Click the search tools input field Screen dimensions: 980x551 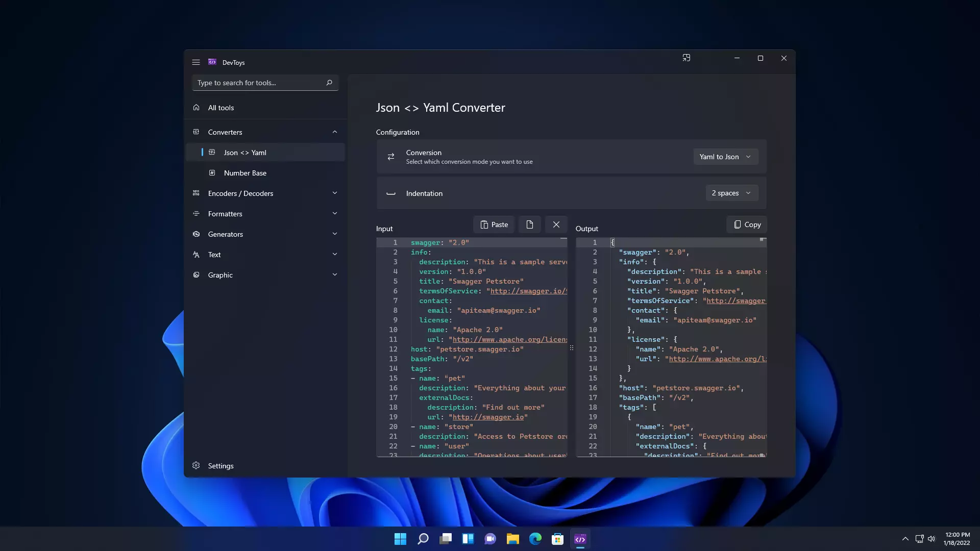pyautogui.click(x=262, y=82)
